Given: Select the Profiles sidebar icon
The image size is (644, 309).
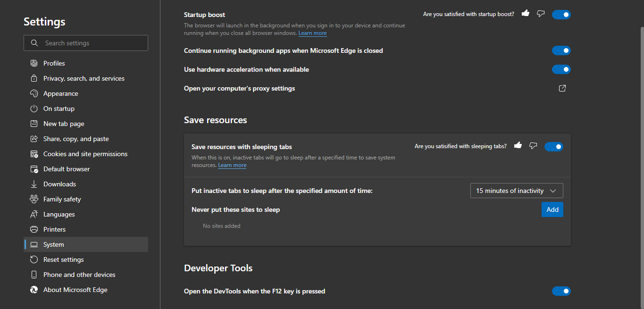Looking at the screenshot, I should tap(34, 63).
